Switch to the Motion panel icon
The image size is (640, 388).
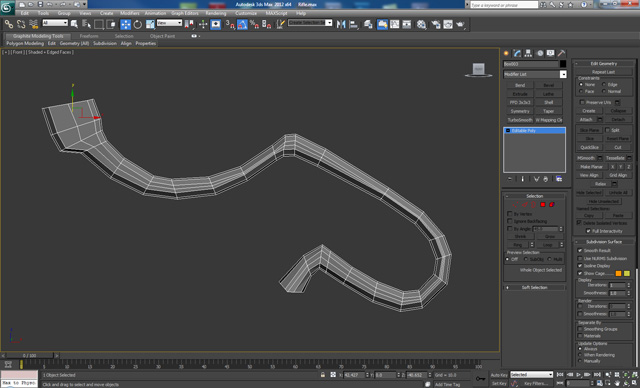(540, 53)
